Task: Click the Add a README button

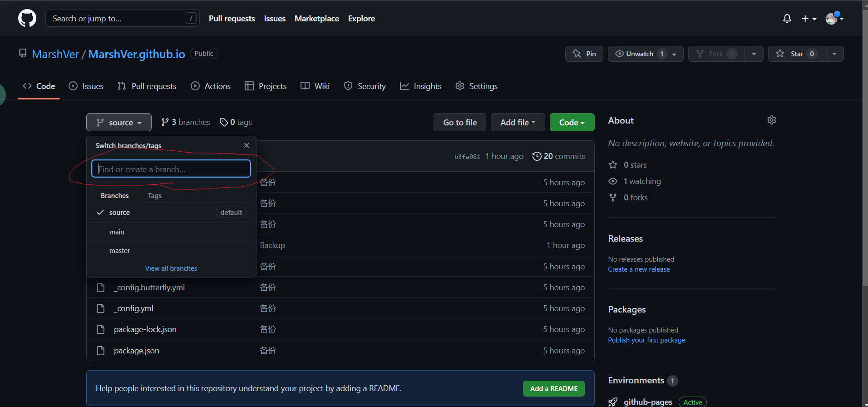Action: point(554,388)
